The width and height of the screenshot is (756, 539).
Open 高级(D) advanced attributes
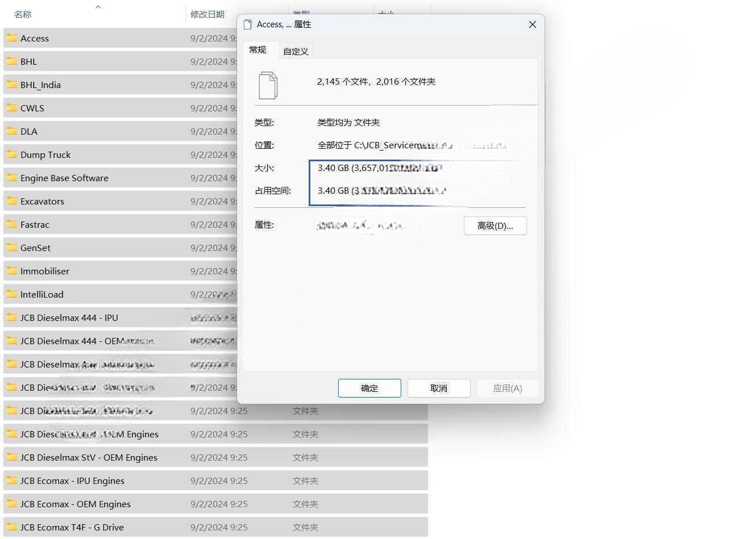(495, 225)
